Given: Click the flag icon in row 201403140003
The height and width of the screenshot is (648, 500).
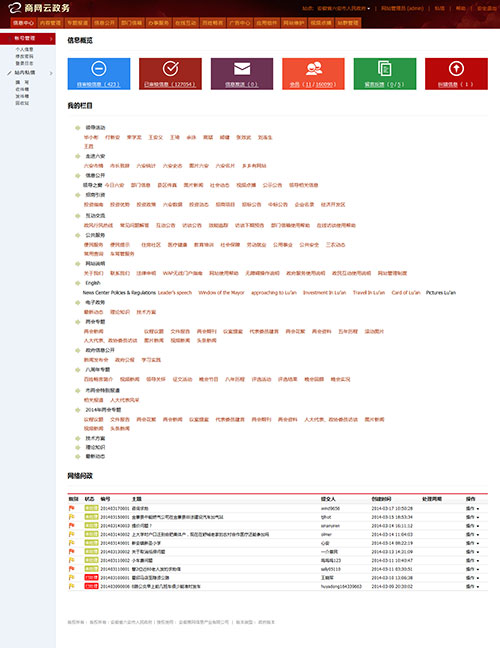Looking at the screenshot, I should pyautogui.click(x=71, y=526).
